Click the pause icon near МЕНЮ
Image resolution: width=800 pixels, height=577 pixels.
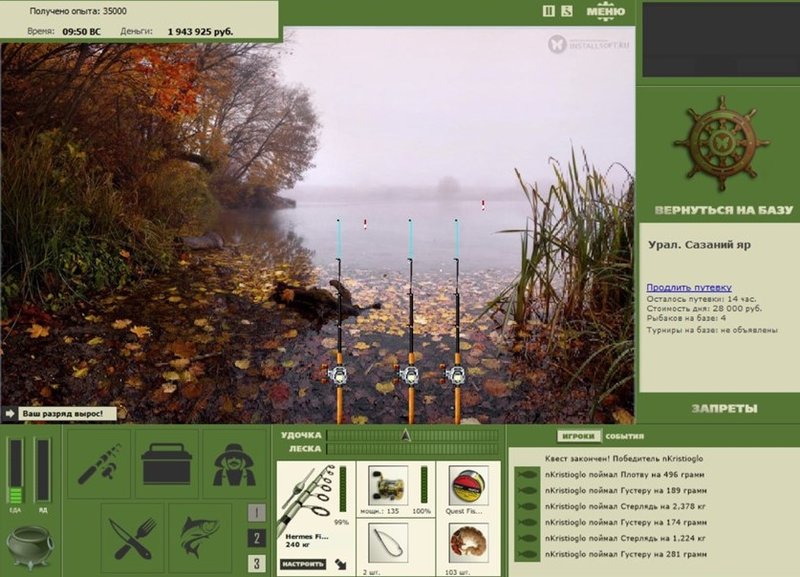click(x=548, y=11)
